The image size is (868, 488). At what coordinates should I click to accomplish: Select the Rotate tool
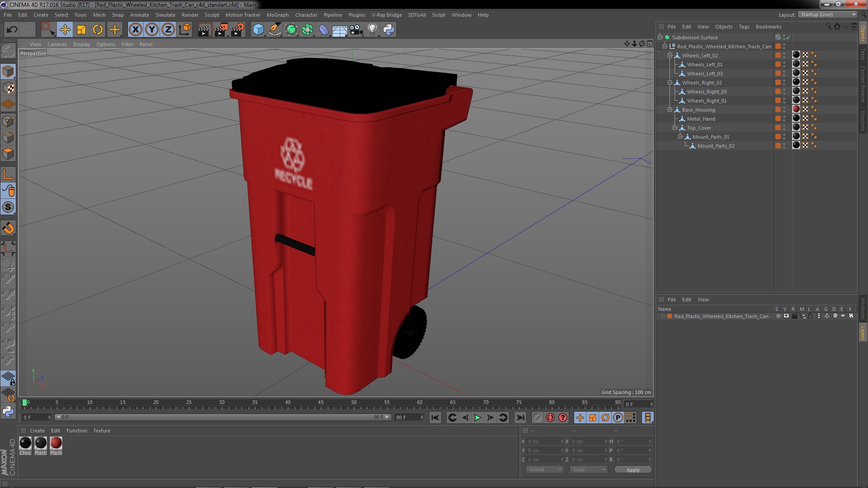coord(98,30)
